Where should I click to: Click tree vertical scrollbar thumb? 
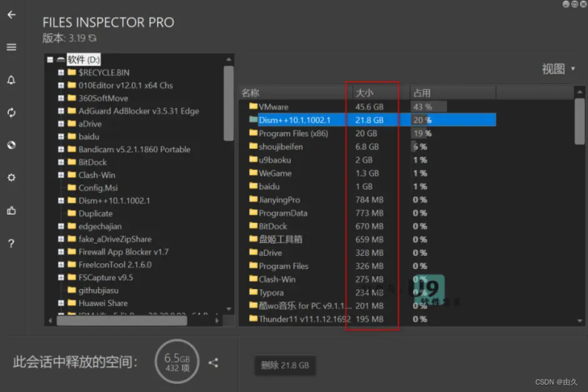(229, 104)
